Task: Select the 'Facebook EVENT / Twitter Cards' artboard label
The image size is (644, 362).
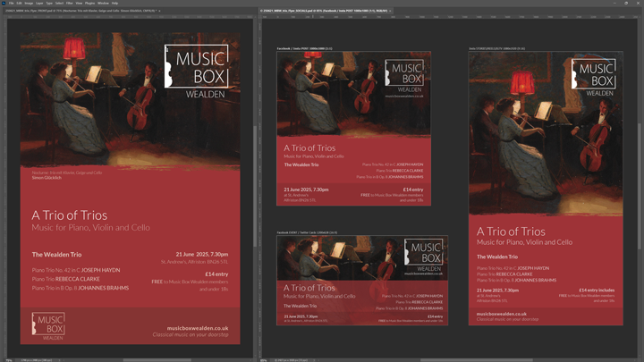Action: (307, 232)
